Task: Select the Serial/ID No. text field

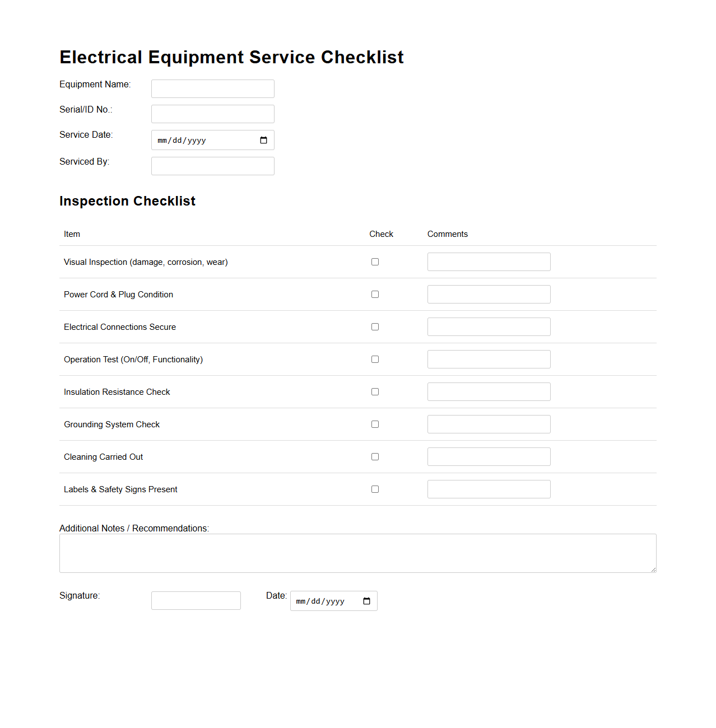Action: coord(212,114)
